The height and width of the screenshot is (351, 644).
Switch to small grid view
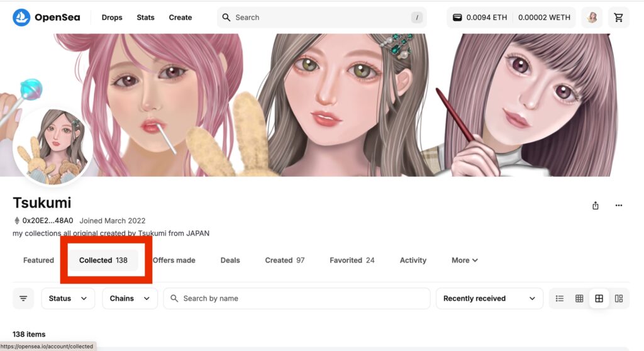click(x=579, y=298)
